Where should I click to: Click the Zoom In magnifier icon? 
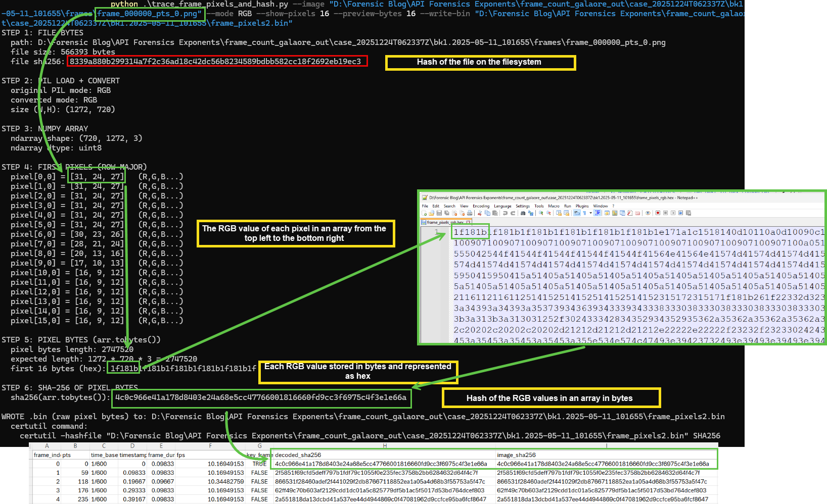(541, 213)
